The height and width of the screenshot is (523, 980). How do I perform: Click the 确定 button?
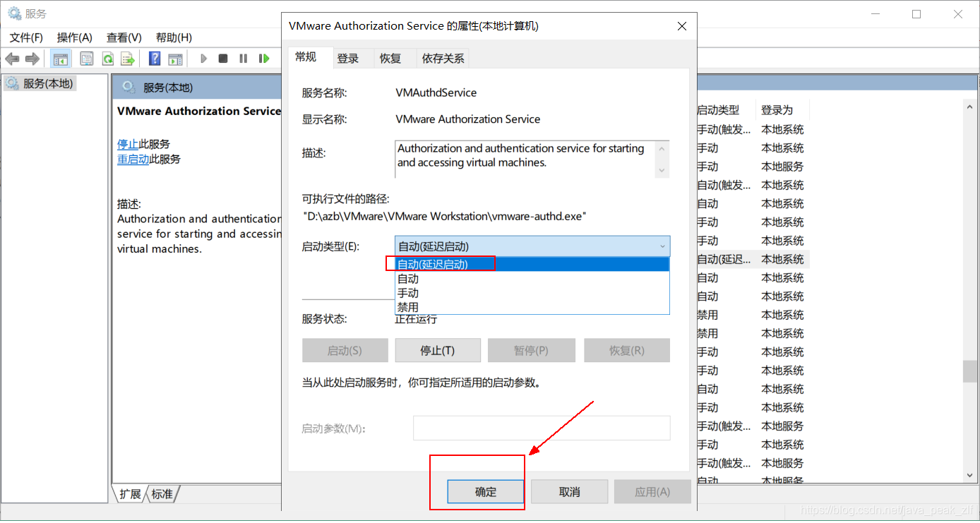click(x=486, y=492)
